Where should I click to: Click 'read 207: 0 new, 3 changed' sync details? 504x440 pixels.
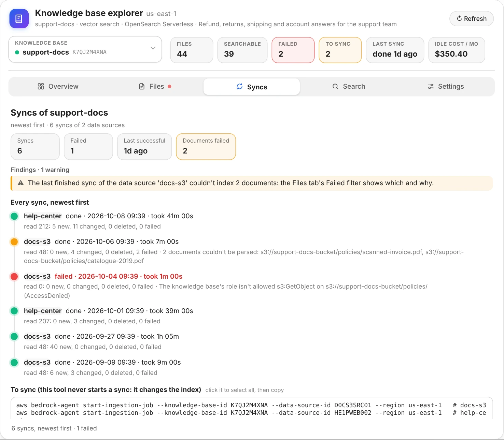coord(92,321)
